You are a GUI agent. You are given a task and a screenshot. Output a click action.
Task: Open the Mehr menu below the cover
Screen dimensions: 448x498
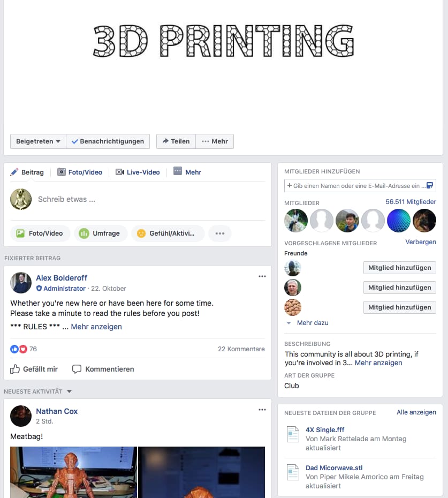[215, 141]
